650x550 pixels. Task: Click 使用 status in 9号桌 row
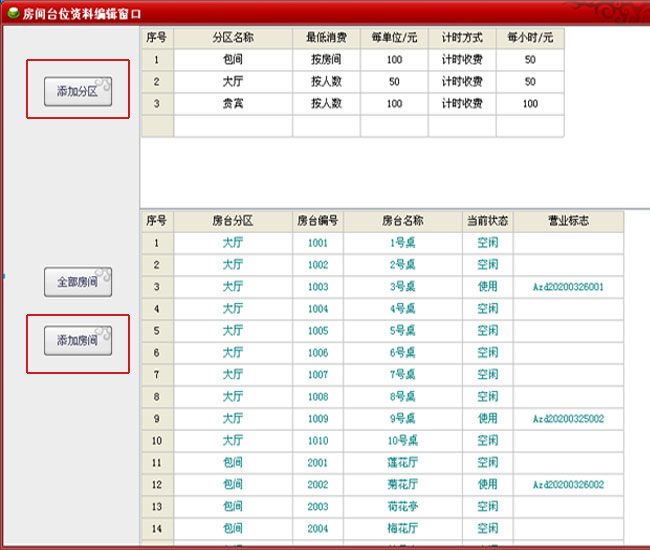pyautogui.click(x=488, y=419)
